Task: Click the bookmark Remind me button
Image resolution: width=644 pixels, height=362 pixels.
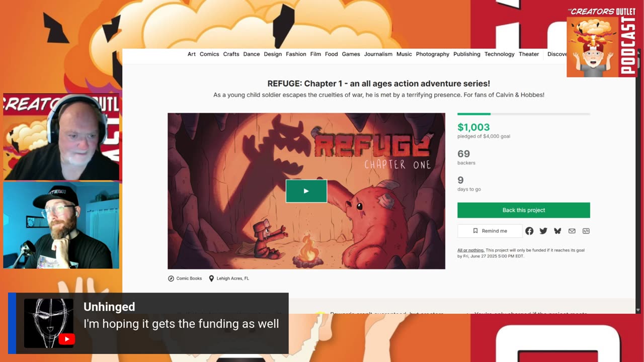Action: pos(490,231)
